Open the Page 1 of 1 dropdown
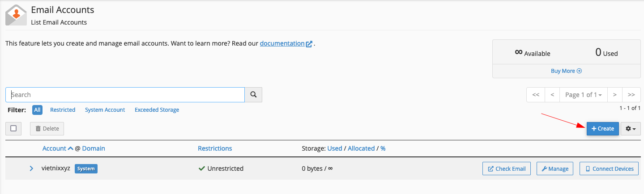 pos(584,95)
